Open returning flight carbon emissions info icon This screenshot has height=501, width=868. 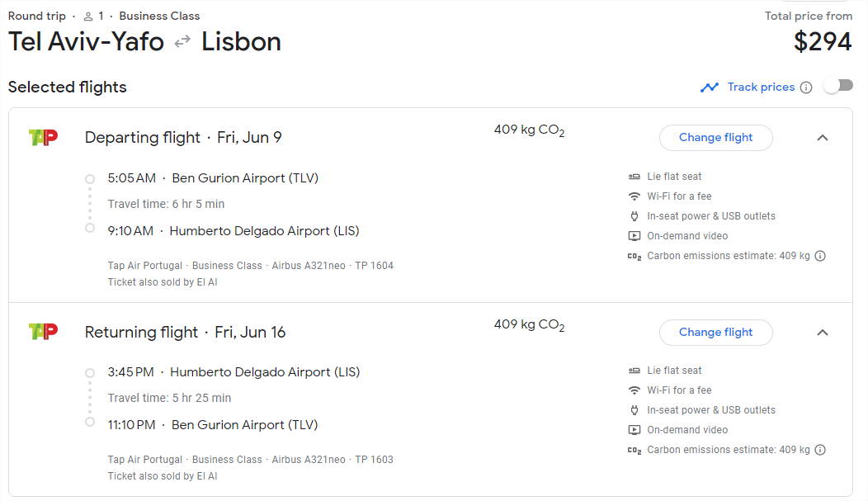click(x=820, y=450)
